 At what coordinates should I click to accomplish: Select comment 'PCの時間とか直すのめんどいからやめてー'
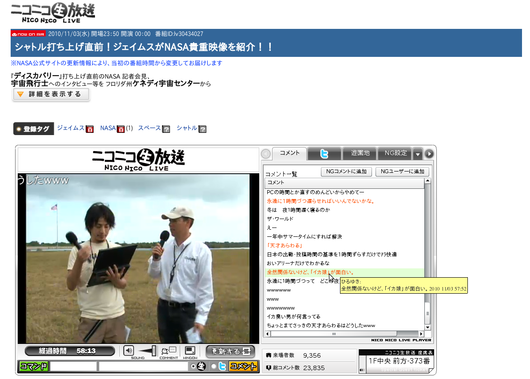click(x=315, y=192)
